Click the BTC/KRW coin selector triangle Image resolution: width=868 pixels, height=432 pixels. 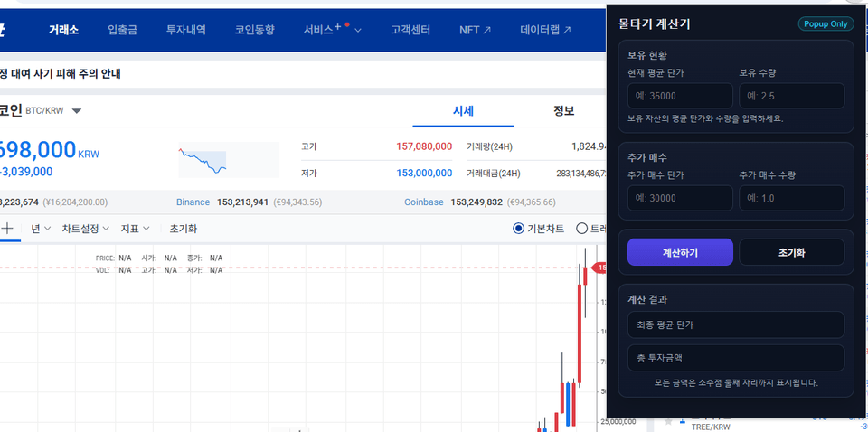tap(77, 110)
